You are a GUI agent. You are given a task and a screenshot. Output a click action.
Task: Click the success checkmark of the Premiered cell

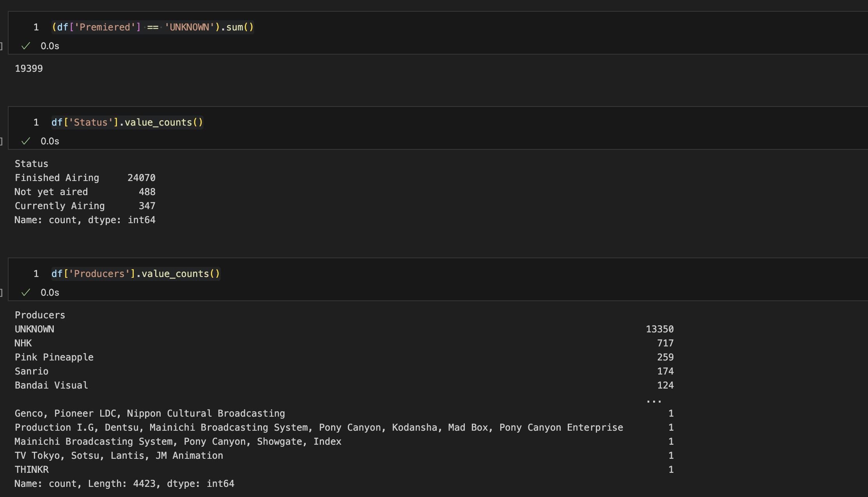(26, 46)
